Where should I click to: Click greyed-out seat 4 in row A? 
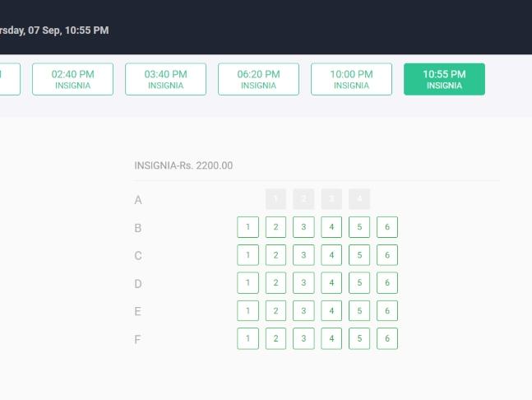click(x=359, y=199)
